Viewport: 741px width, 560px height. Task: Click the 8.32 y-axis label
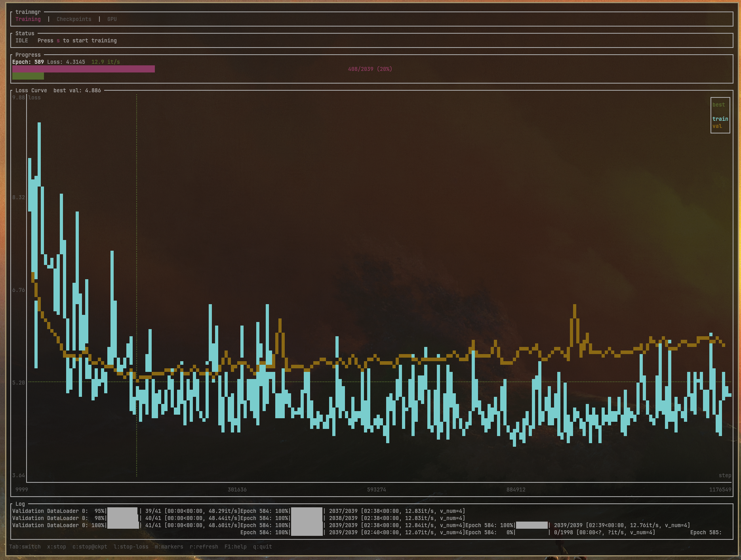[x=19, y=197]
